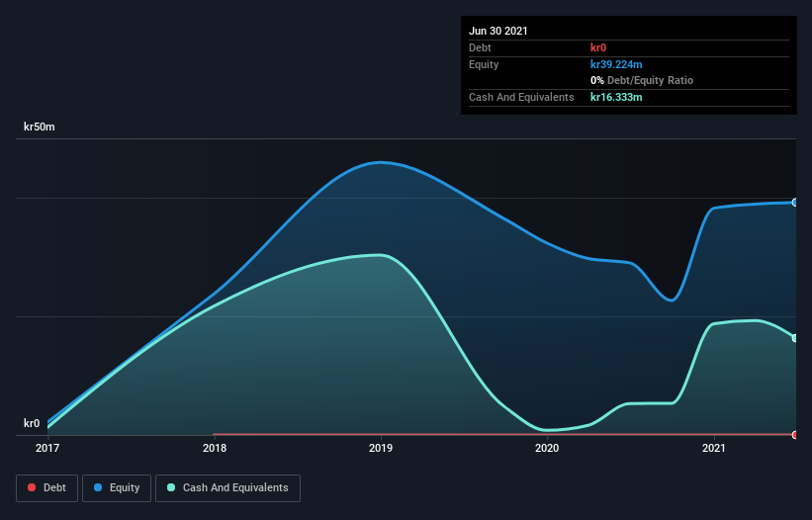
Task: Click the red Debt legend dot
Action: tap(32, 487)
